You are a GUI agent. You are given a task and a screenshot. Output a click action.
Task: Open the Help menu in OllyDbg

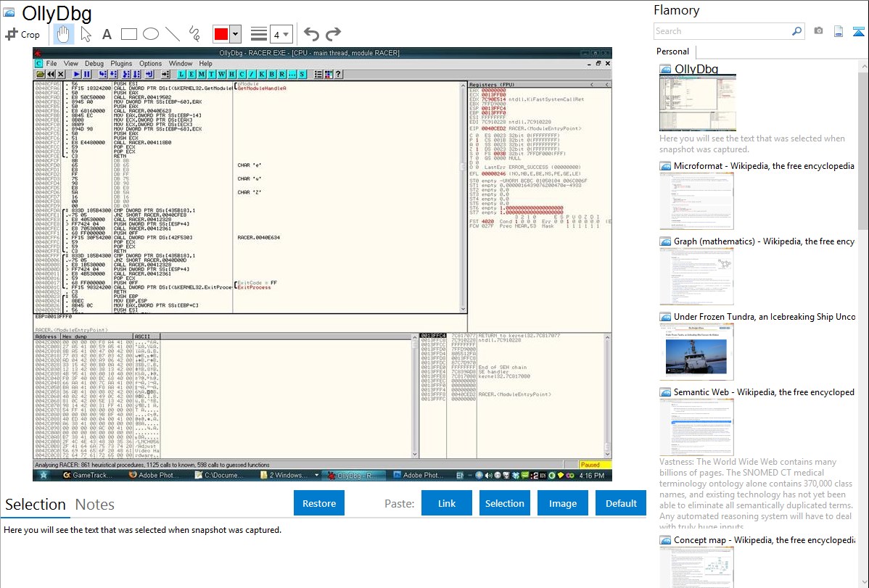coord(205,64)
